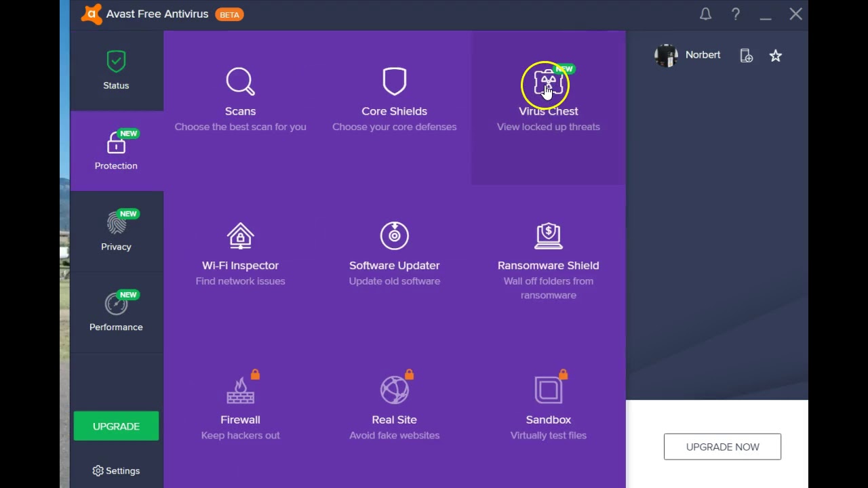868x488 pixels.
Task: Click the locked Firewall icon
Action: pos(241,390)
